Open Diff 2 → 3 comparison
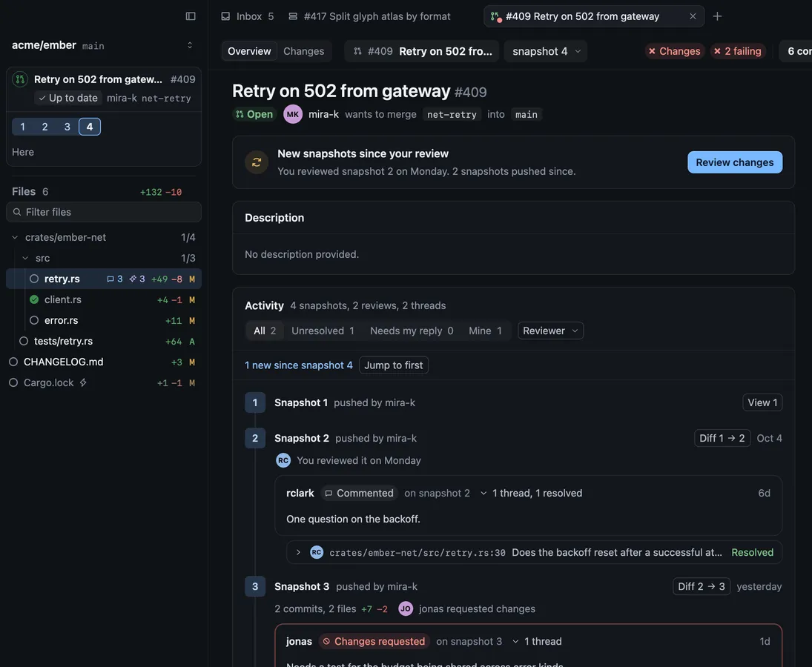Image resolution: width=812 pixels, height=667 pixels. pyautogui.click(x=701, y=586)
